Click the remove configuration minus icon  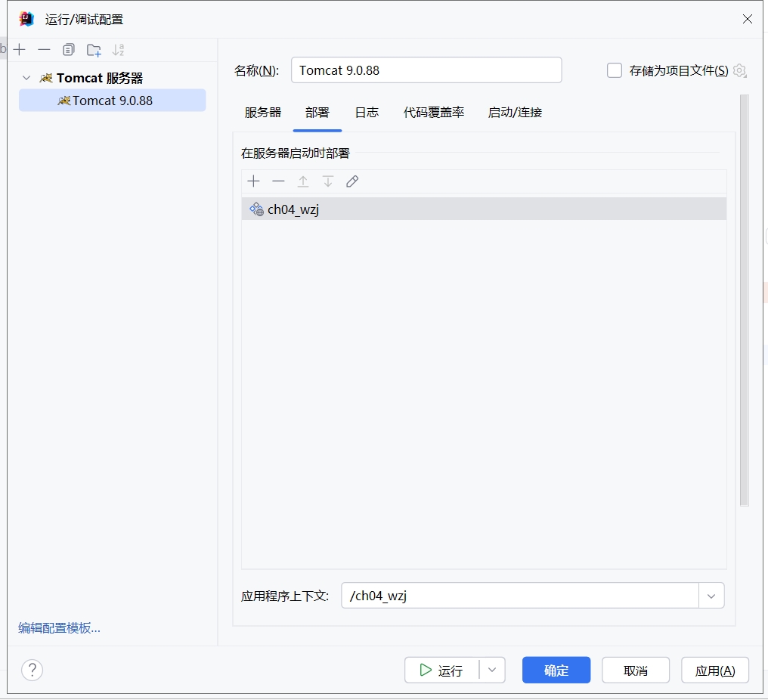pyautogui.click(x=44, y=50)
